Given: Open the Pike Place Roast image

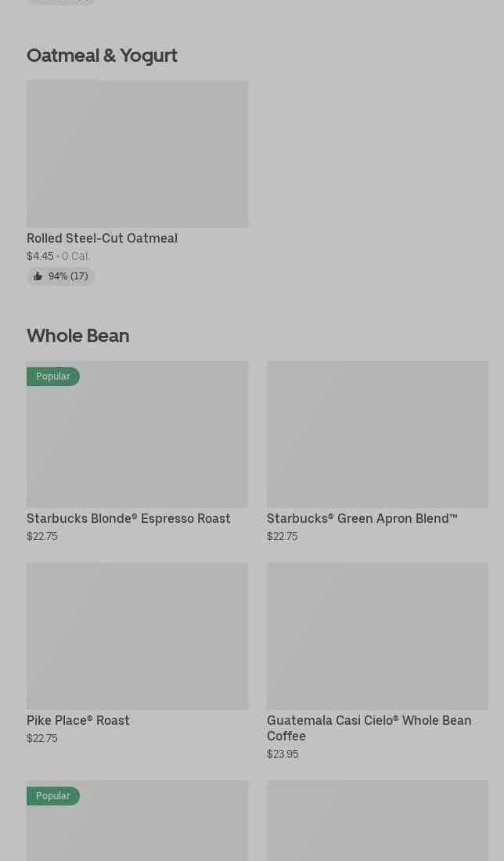Looking at the screenshot, I should (x=137, y=636).
